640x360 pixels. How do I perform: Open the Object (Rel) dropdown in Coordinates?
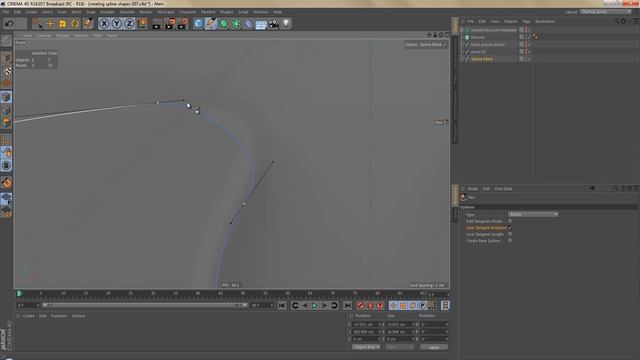(366, 347)
